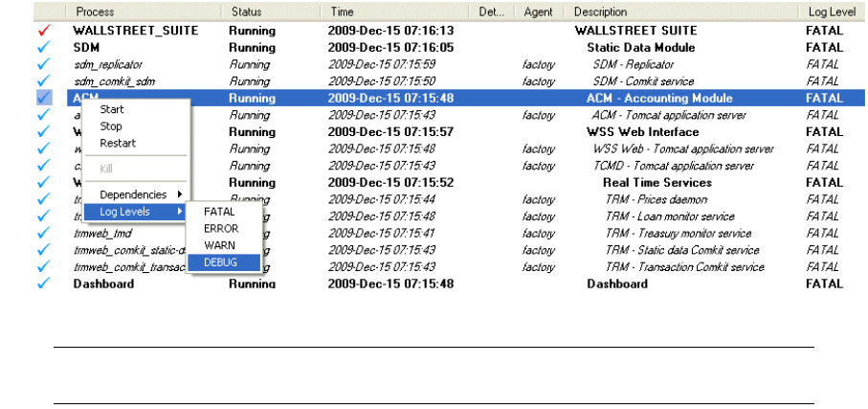Click the TRM - Treasury monitor service description

point(679,234)
